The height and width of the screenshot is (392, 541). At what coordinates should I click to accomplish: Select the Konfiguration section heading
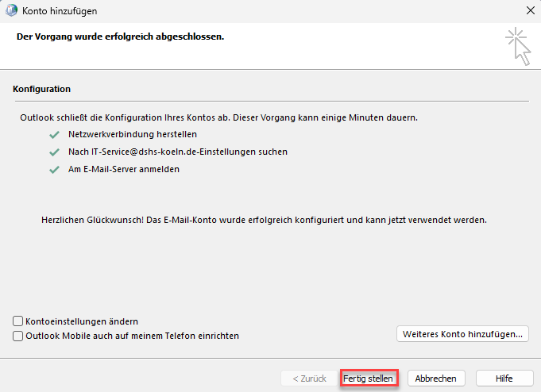coord(42,89)
